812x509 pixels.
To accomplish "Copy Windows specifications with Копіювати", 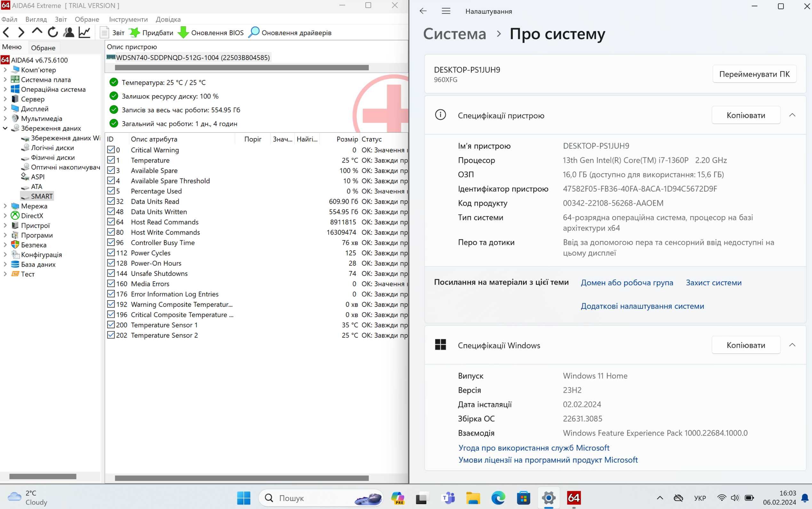I will (746, 345).
